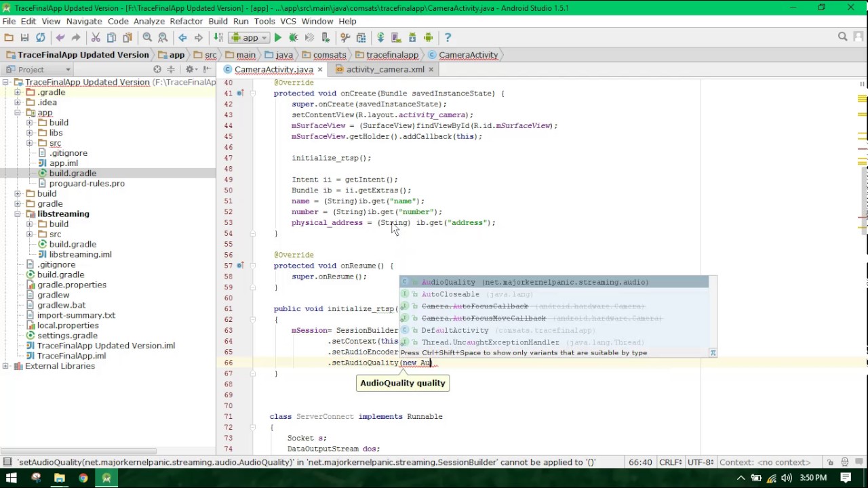Select AudioQuality from the completion list
The image size is (868, 488).
[448, 282]
